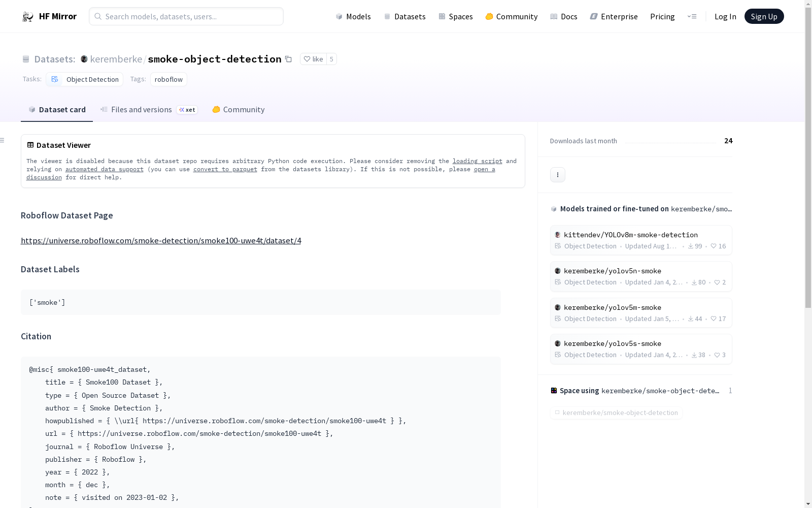Click the yolov5s-smoke model avatar icon

558,343
